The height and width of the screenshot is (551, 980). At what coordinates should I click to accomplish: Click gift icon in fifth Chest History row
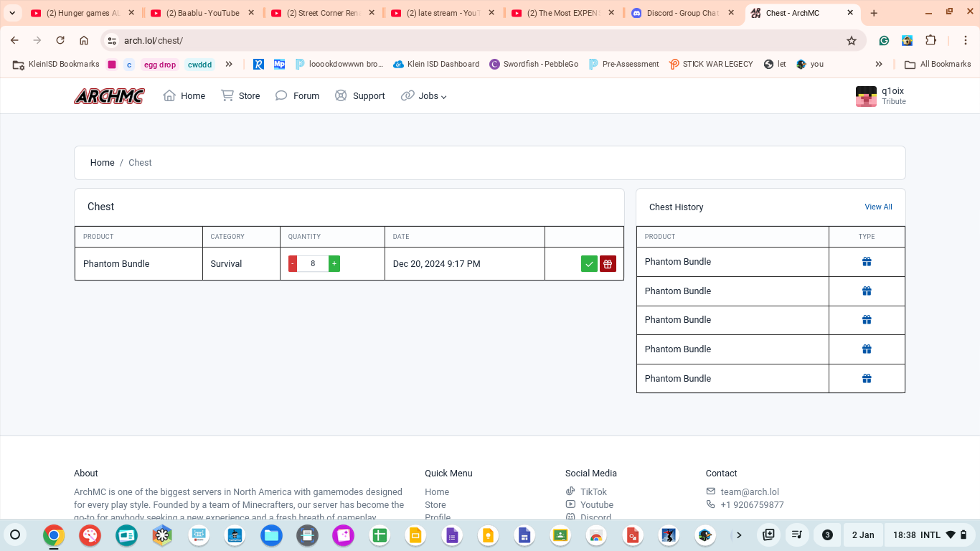click(867, 379)
